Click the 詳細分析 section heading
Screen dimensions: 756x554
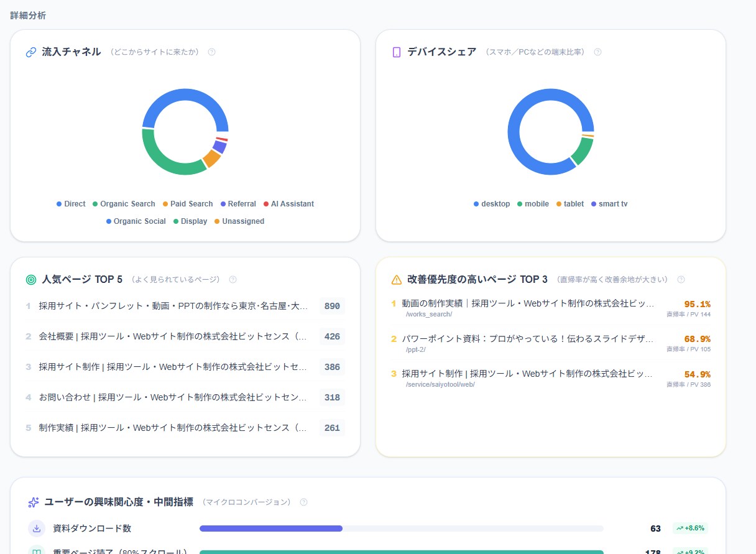coord(28,16)
